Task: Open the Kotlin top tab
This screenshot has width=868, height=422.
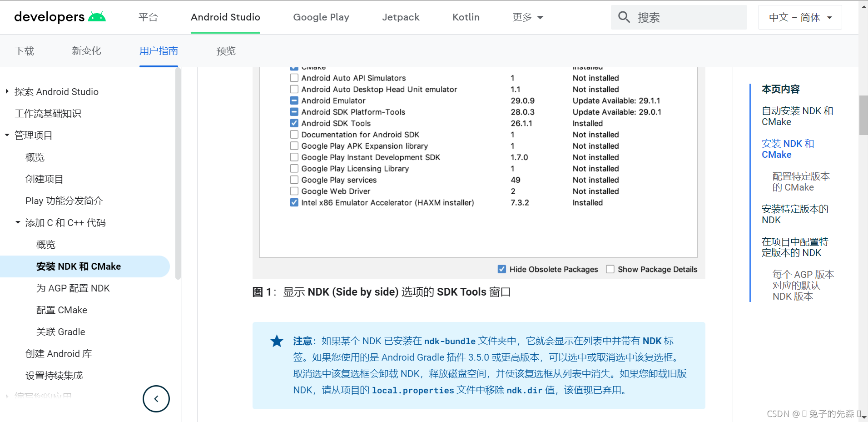Action: [x=466, y=17]
